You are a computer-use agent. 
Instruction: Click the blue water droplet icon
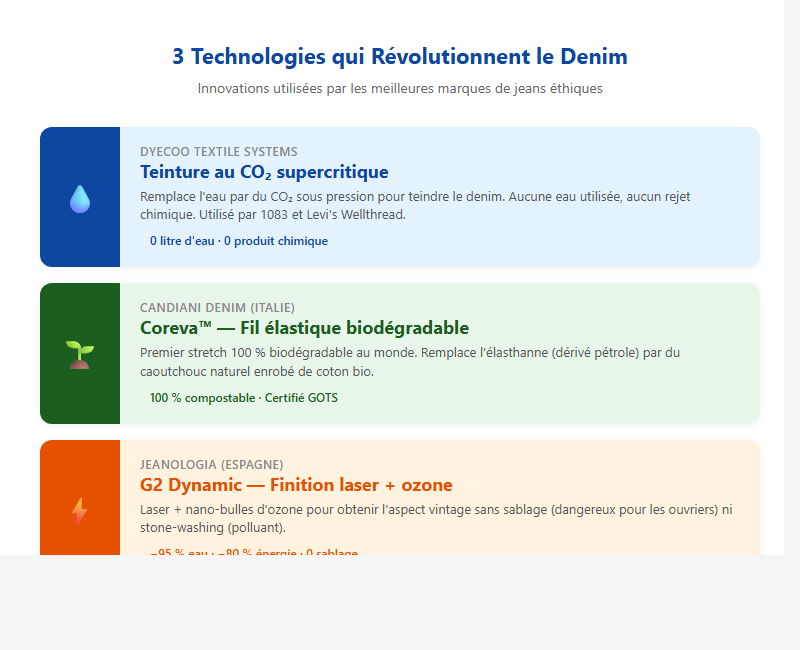[x=80, y=198]
